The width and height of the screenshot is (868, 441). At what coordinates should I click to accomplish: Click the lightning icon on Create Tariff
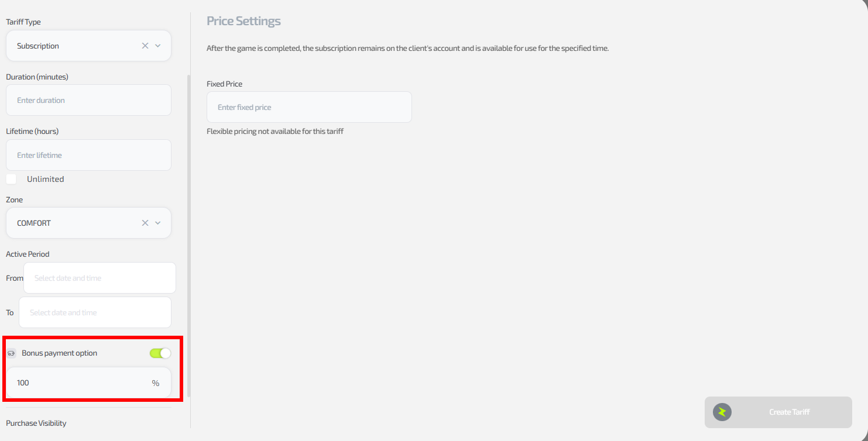pyautogui.click(x=722, y=412)
